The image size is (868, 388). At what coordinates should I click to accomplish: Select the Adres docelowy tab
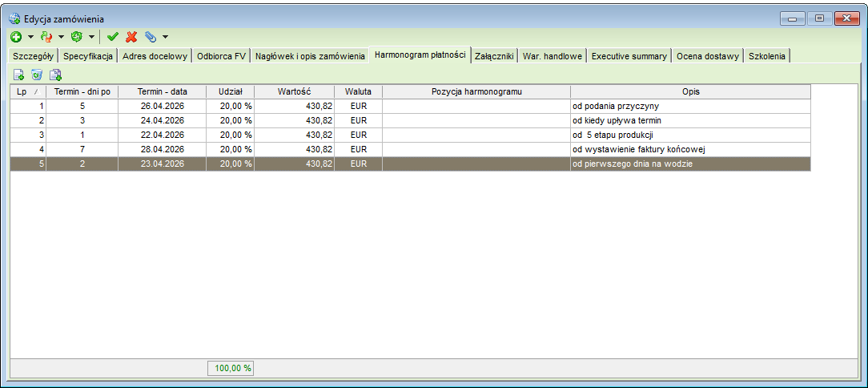coord(155,56)
